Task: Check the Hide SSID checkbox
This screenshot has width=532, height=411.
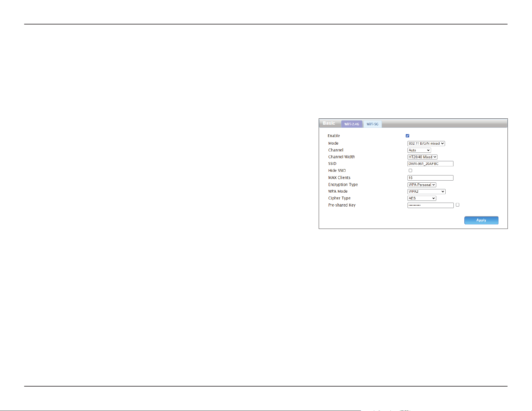Action: [410, 171]
